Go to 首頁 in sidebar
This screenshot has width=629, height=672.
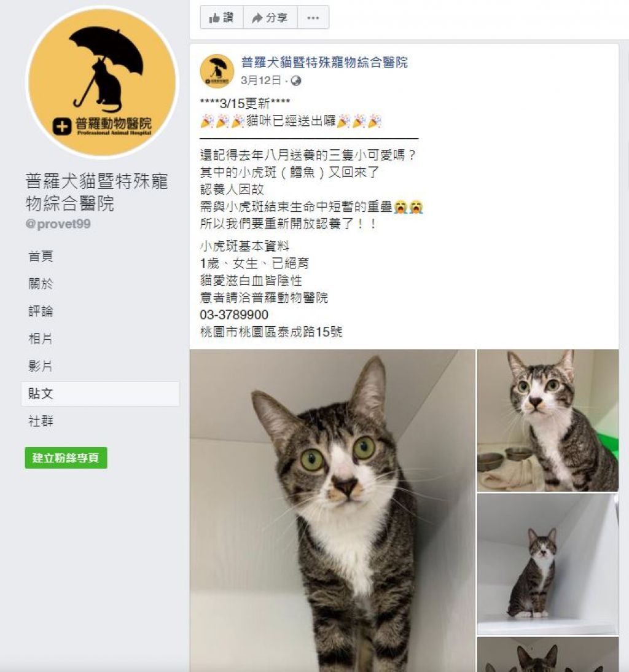point(41,256)
